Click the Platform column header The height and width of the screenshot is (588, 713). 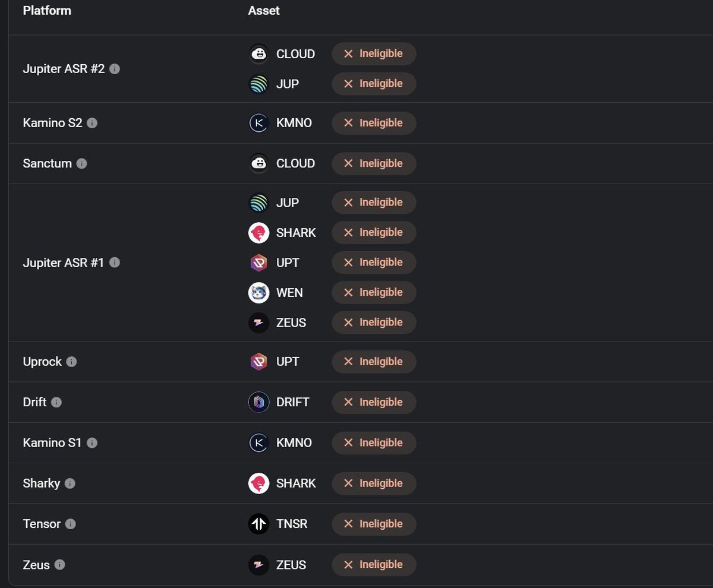[47, 11]
